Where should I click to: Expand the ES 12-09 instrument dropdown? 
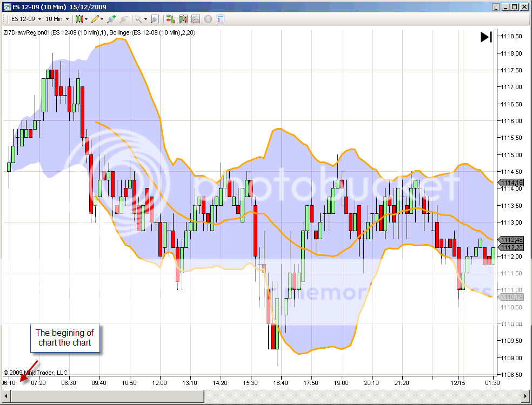click(x=26, y=19)
